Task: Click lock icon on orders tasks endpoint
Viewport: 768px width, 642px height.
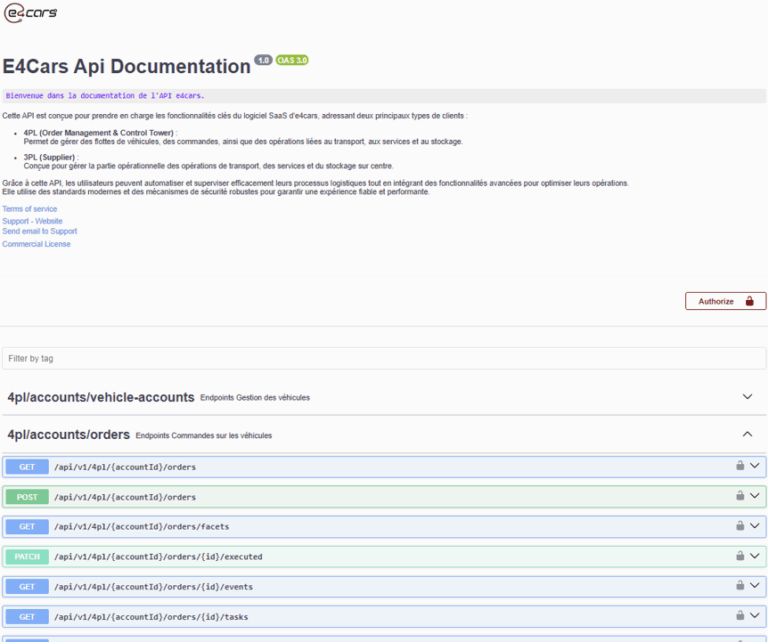Action: tap(740, 616)
